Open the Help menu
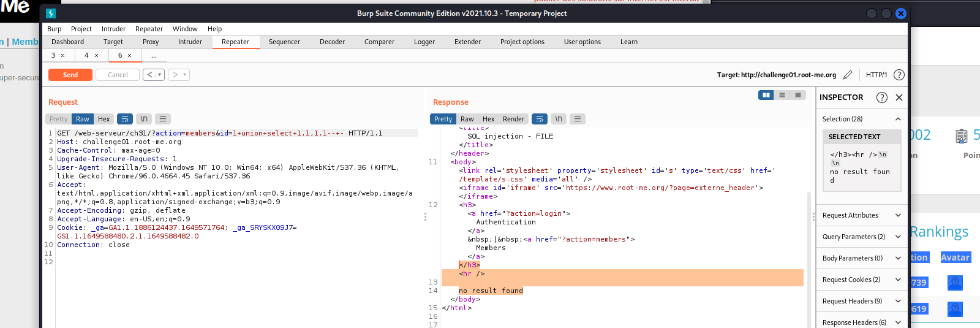980x328 pixels. pyautogui.click(x=214, y=29)
